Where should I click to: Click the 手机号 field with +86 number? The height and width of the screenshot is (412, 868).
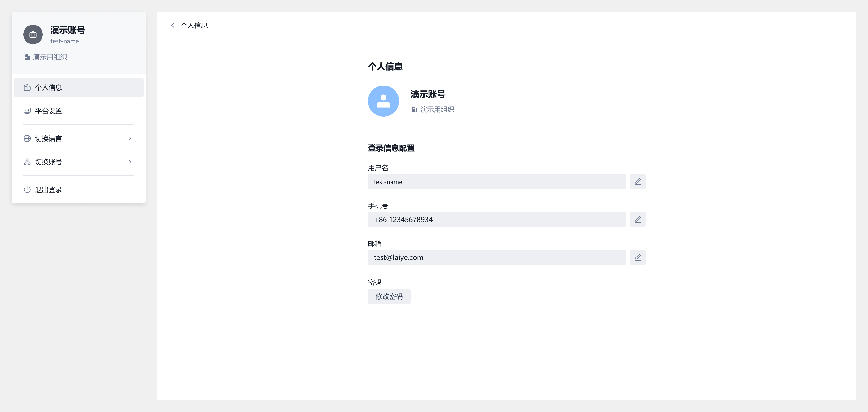tap(497, 220)
